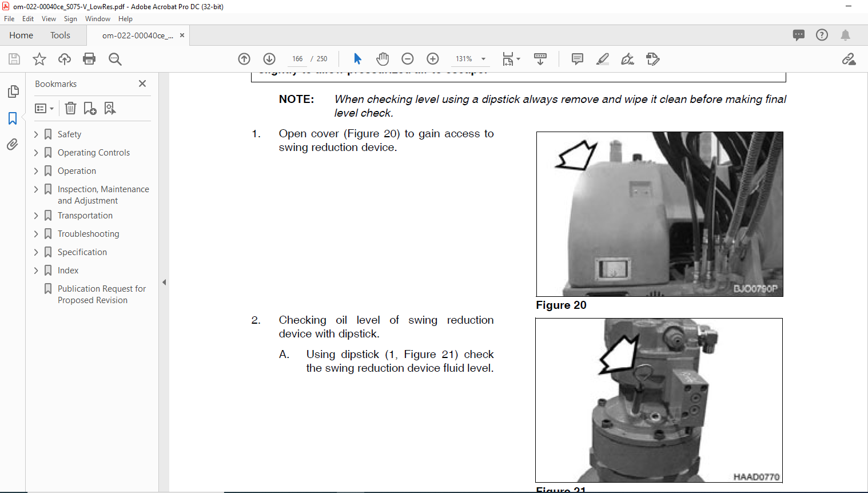Screen dimensions: 868x493
Task: Open notifications bell
Action: [x=845, y=35]
